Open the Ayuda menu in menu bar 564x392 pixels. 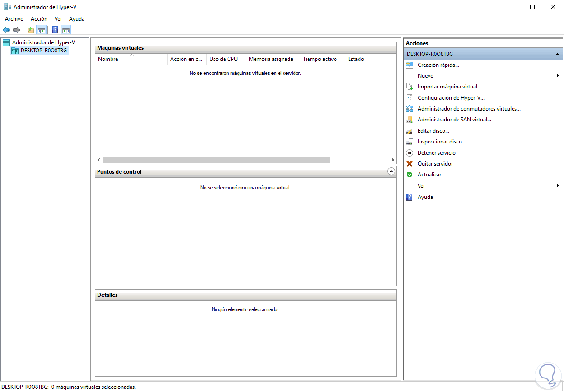(77, 19)
